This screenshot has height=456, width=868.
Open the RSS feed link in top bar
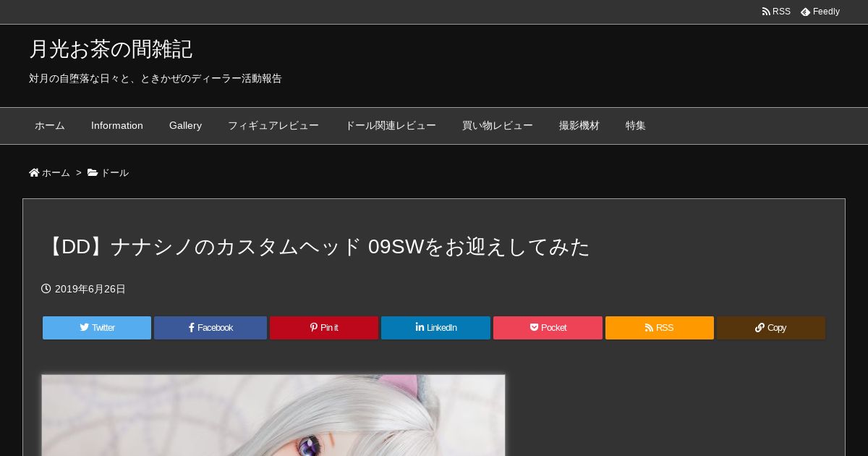[x=776, y=12]
